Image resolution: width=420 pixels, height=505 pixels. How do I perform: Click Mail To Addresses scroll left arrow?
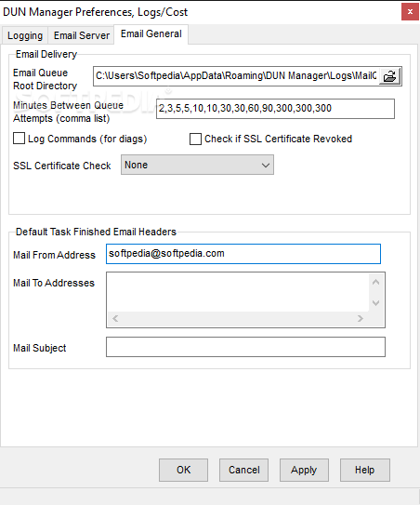click(x=115, y=319)
